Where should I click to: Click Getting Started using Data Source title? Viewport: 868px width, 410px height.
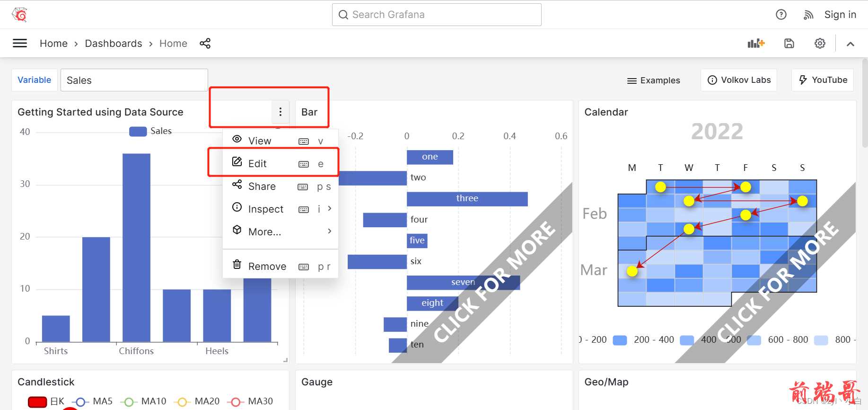pos(100,112)
